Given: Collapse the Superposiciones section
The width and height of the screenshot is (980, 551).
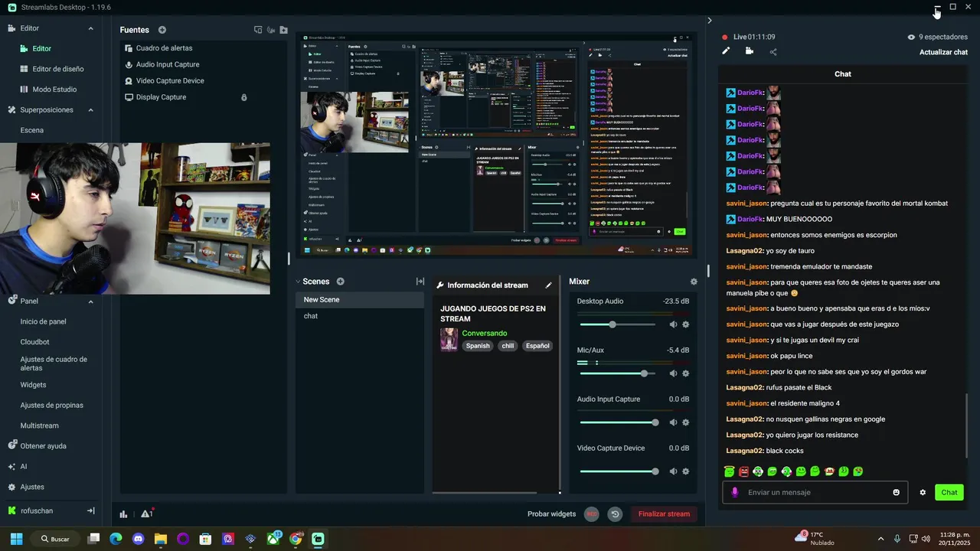Looking at the screenshot, I should (90, 110).
